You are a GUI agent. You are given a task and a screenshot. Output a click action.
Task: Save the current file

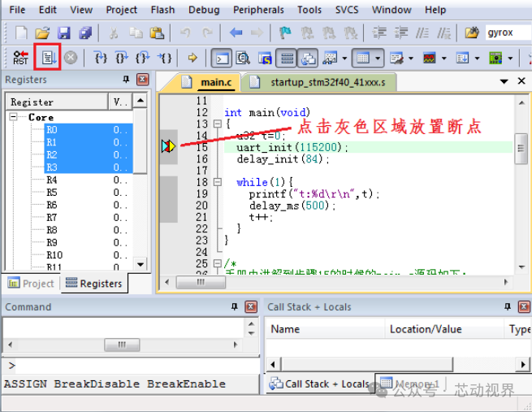(63, 33)
